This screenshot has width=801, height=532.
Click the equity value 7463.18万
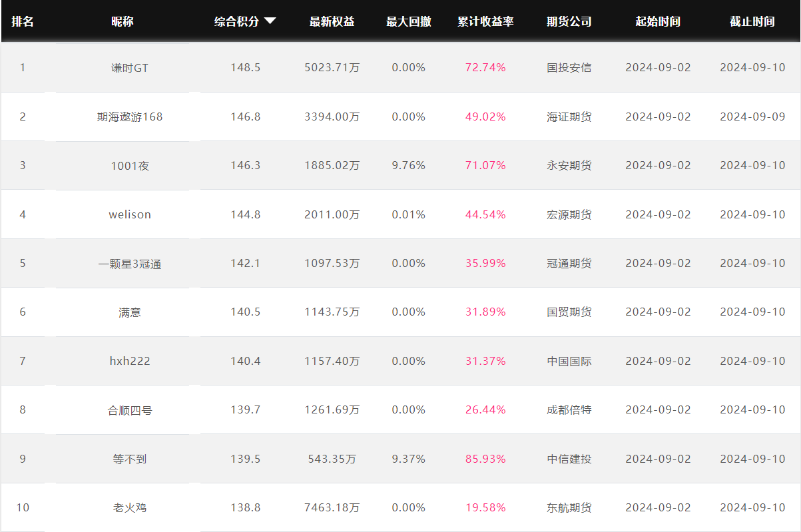coord(332,508)
